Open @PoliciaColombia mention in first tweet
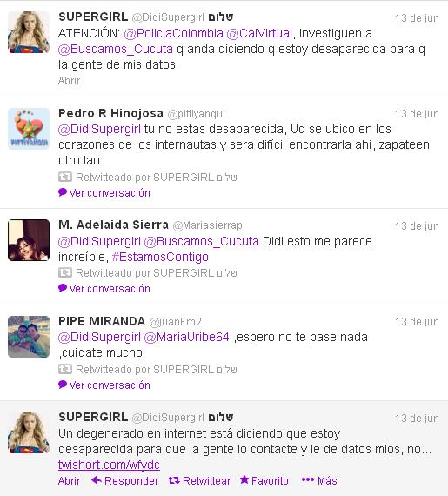This screenshot has height=496, width=448. coord(174,33)
